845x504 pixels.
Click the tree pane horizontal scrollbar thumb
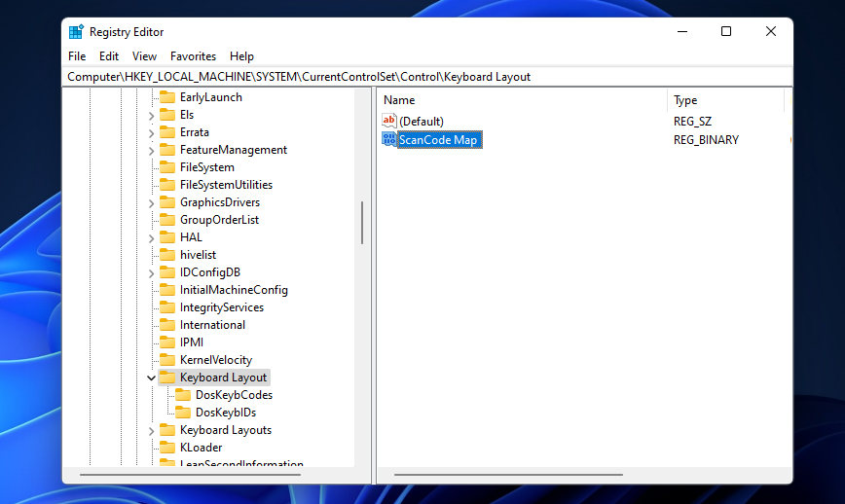coord(190,475)
